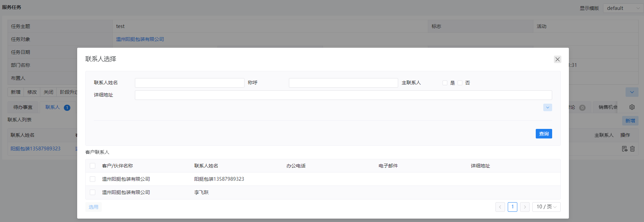Click the 联系人姓名 input field
The image size is (644, 222).
click(x=190, y=83)
